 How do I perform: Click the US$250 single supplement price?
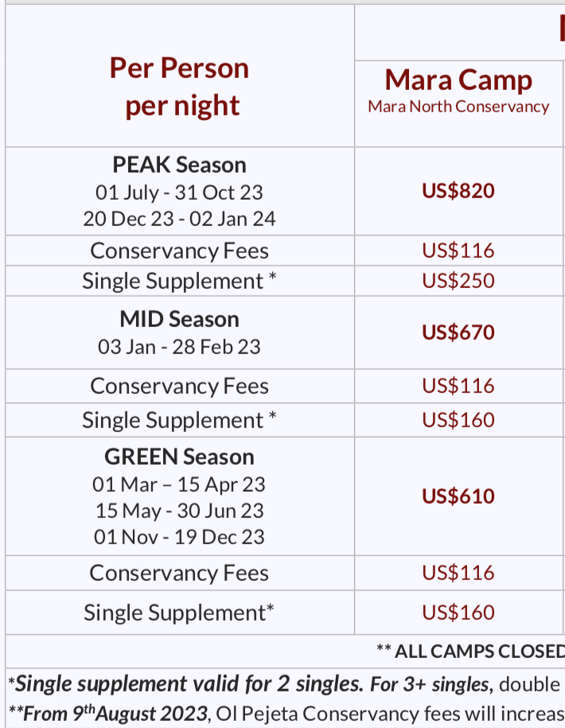point(458,281)
